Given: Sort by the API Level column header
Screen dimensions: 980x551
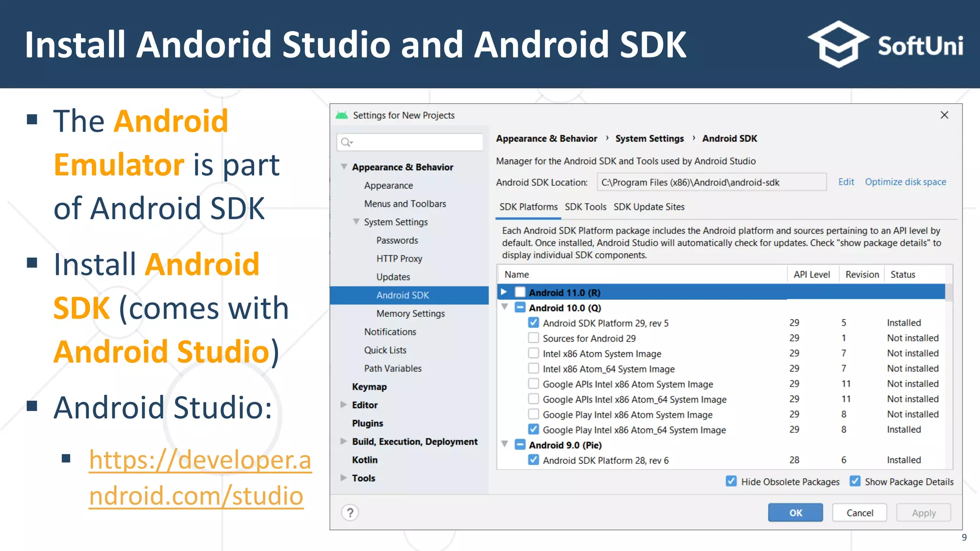Looking at the screenshot, I should coord(812,275).
